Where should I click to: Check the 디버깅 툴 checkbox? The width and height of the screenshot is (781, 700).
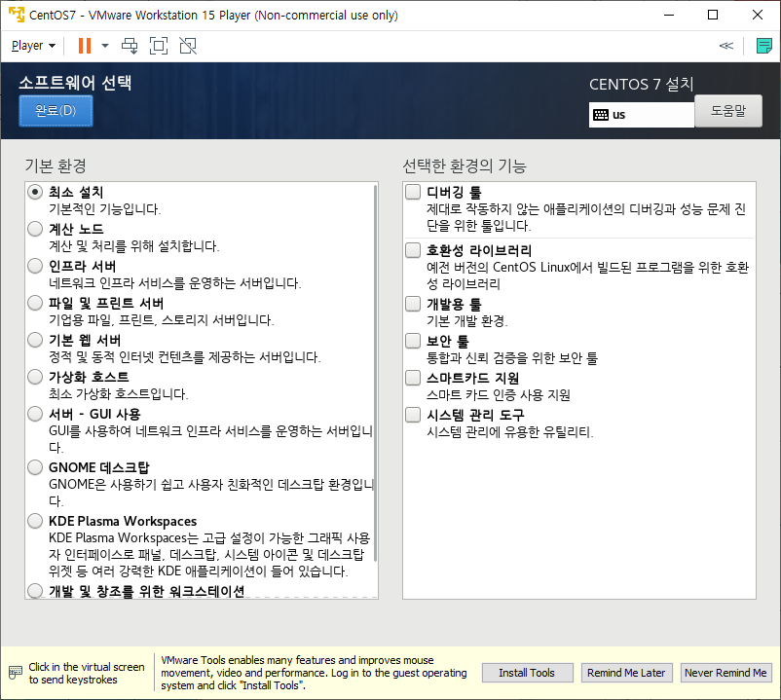[413, 192]
